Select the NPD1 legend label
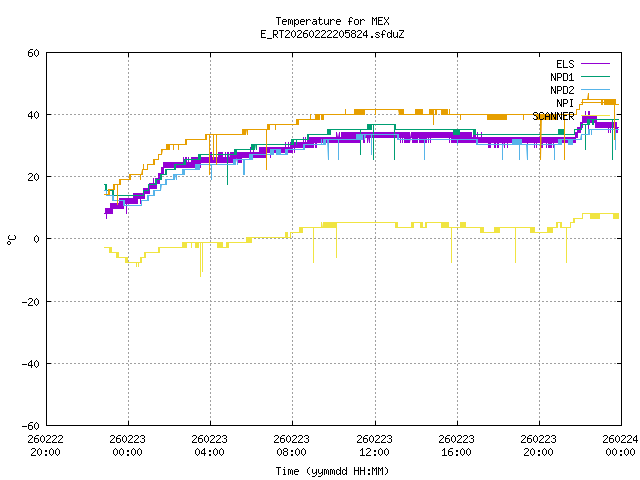Screen dimensions: 640x480 pyautogui.click(x=561, y=77)
